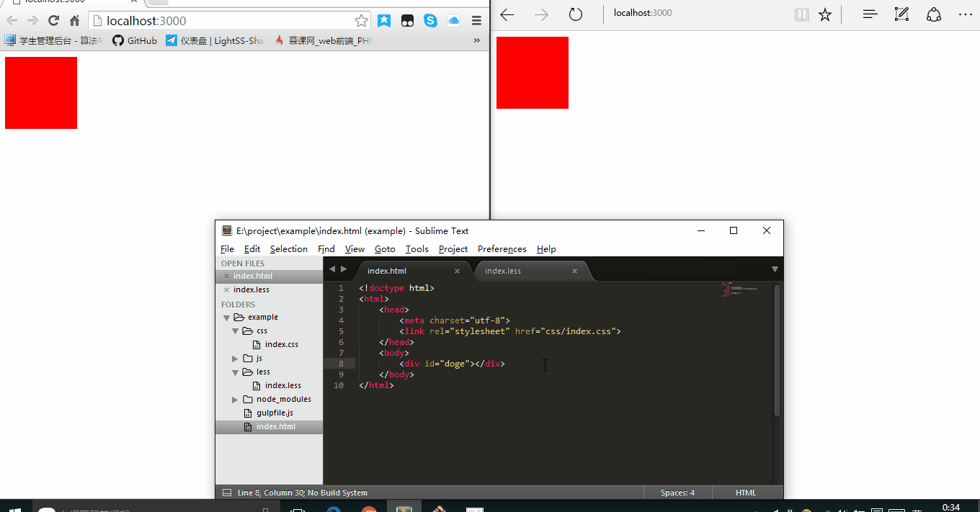Collapse the less folder
Screen dimensions: 980x512
pos(235,372)
